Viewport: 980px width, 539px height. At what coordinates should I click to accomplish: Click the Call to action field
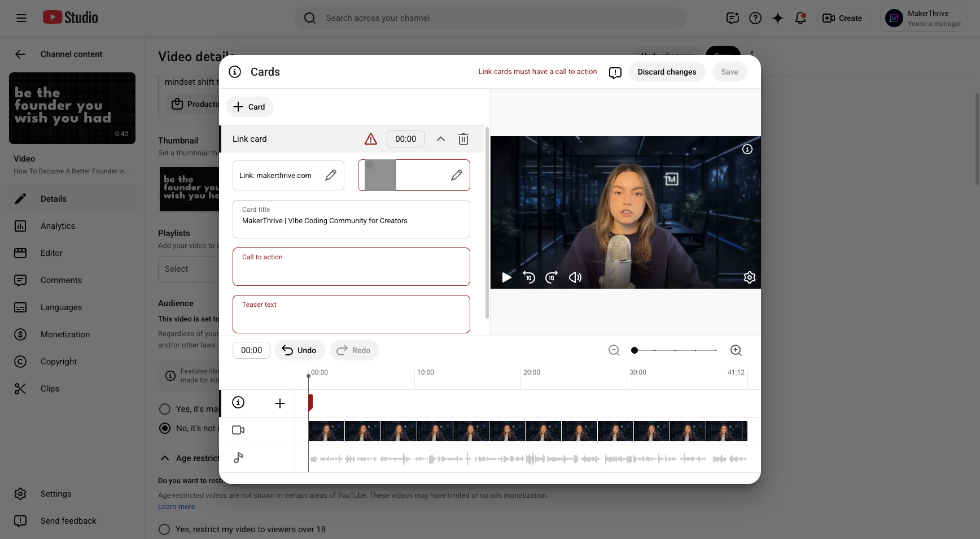pyautogui.click(x=351, y=267)
